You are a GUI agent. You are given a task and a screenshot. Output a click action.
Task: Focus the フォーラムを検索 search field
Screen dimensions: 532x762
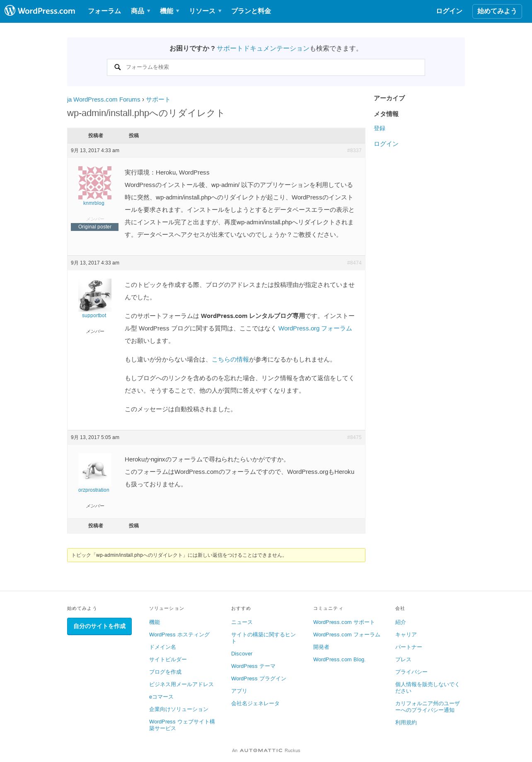point(266,67)
